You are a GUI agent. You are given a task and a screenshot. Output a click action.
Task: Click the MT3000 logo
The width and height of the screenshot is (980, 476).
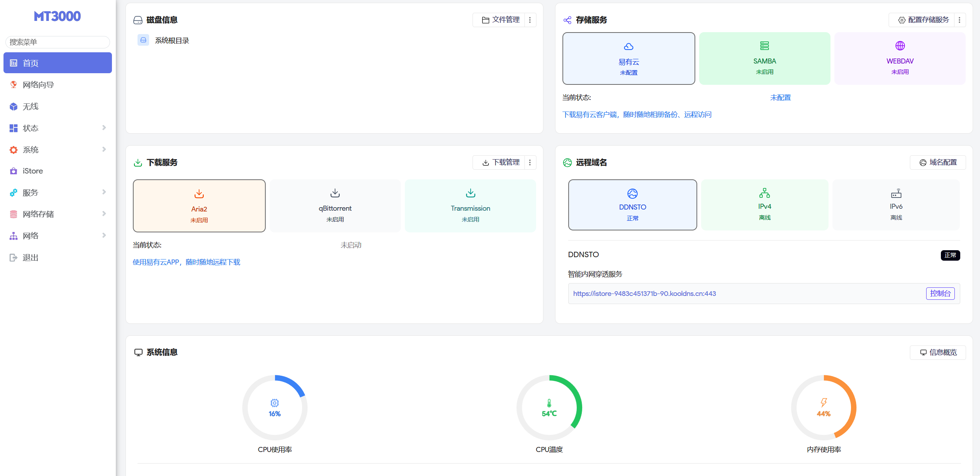pyautogui.click(x=57, y=16)
